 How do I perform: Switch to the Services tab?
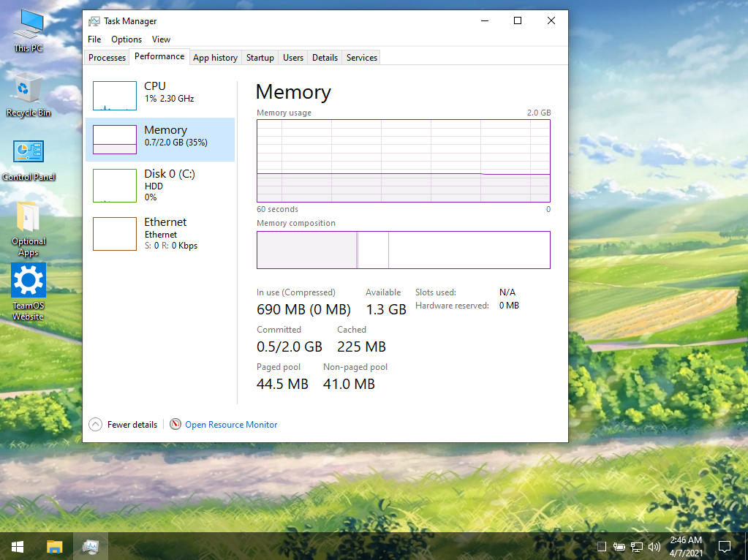click(362, 57)
